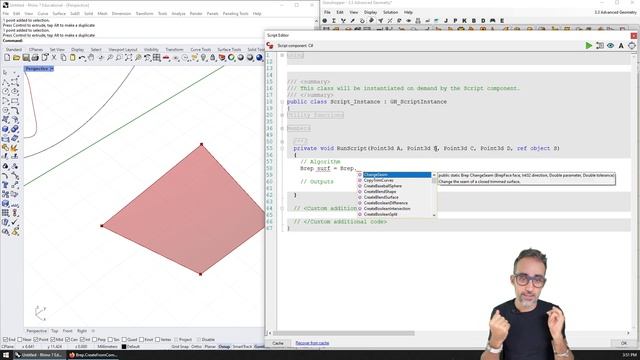Click the Open folder icon in Rhino toolbar

point(16,58)
